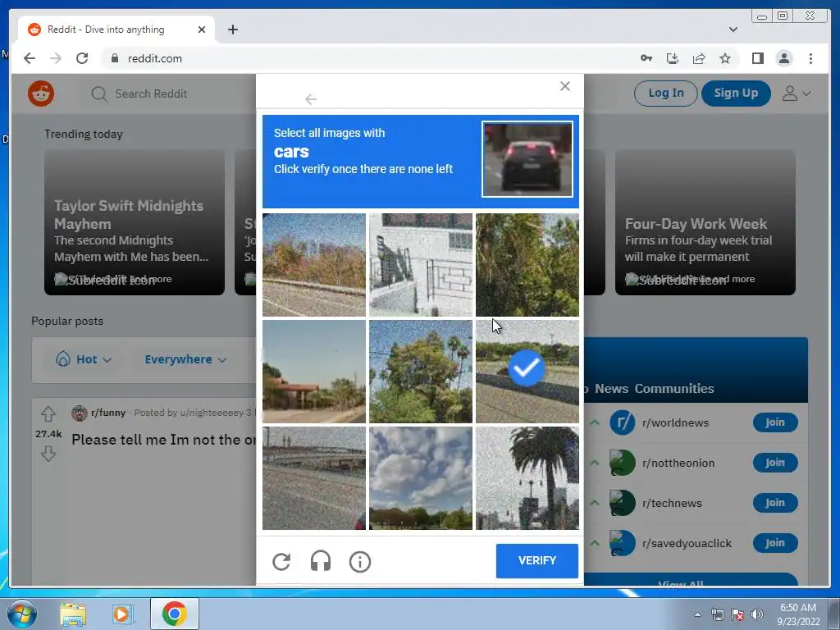
Task: Click the taskbar clock 6:50 AM
Action: tap(798, 608)
